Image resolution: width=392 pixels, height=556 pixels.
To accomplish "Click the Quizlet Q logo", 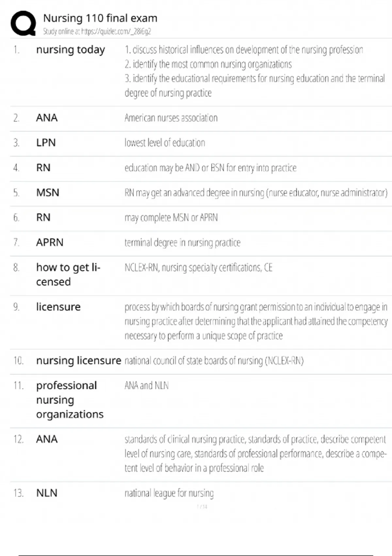I will 23,23.
